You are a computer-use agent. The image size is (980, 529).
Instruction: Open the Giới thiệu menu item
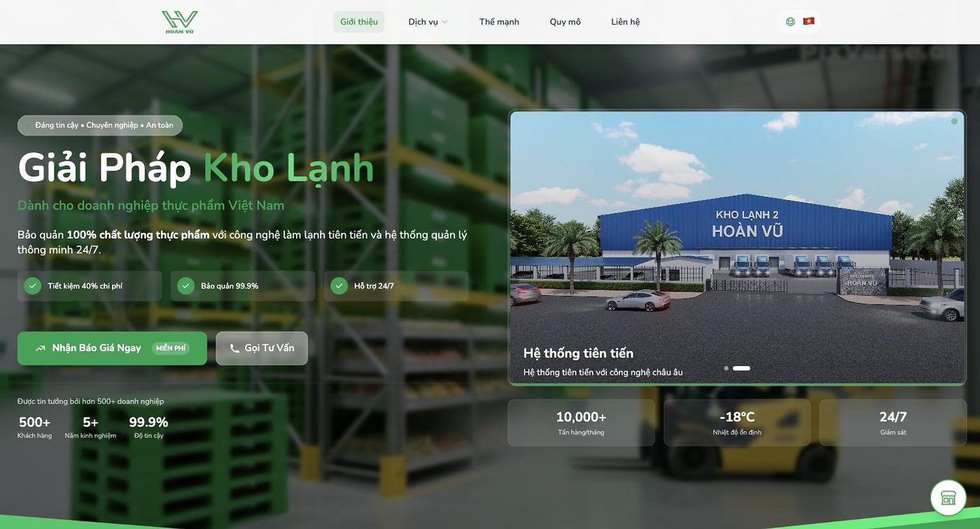(358, 22)
